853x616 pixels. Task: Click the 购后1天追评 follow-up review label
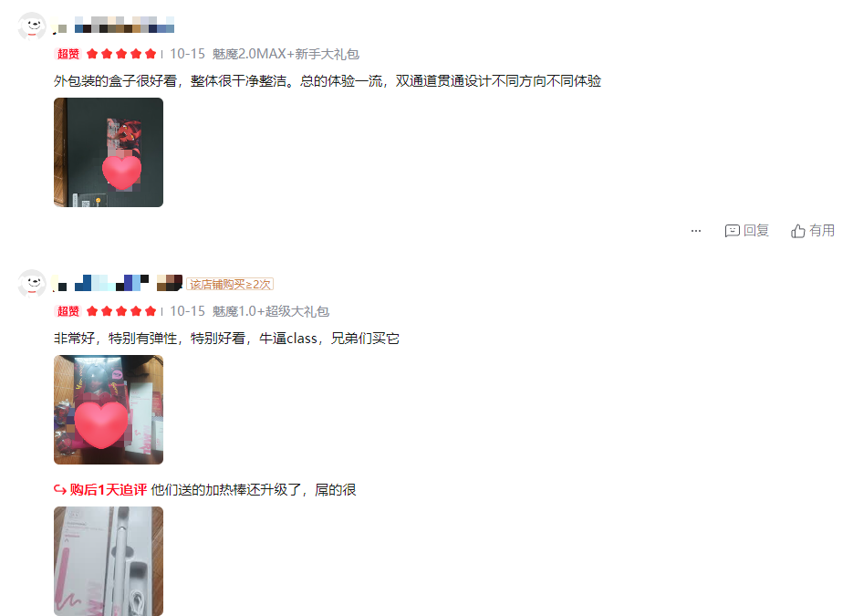(109, 490)
